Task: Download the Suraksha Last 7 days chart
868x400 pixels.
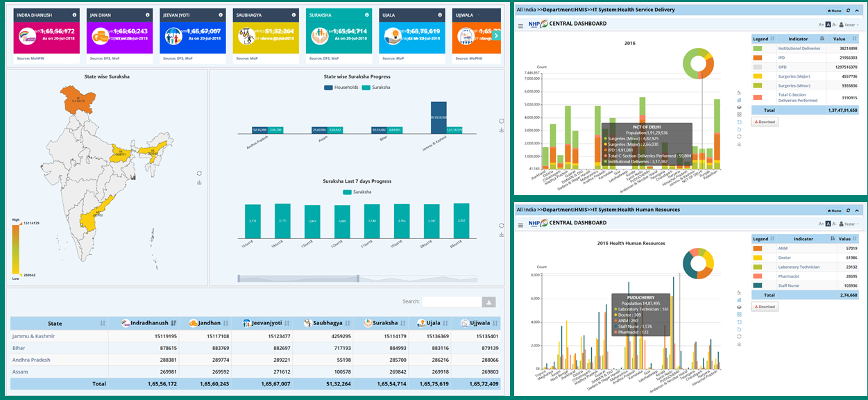Action: 501,235
